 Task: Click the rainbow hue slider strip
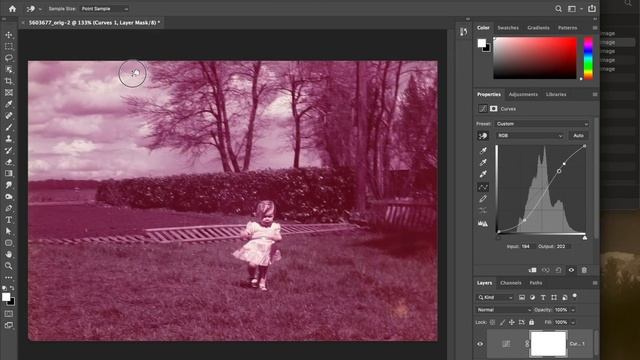[x=588, y=58]
